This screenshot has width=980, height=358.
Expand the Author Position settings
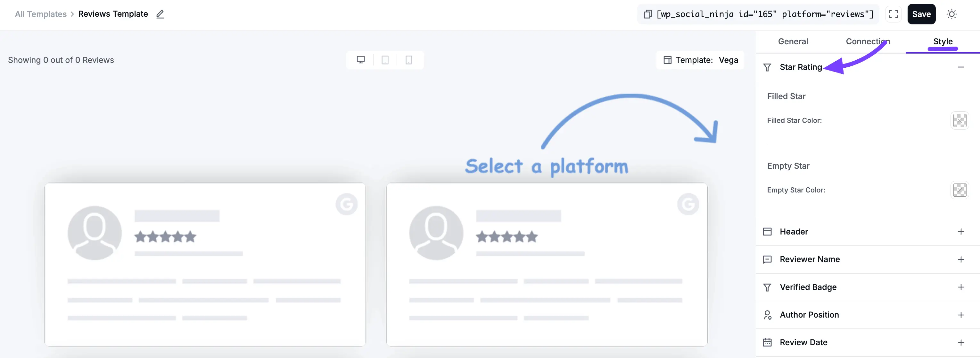click(x=962, y=315)
